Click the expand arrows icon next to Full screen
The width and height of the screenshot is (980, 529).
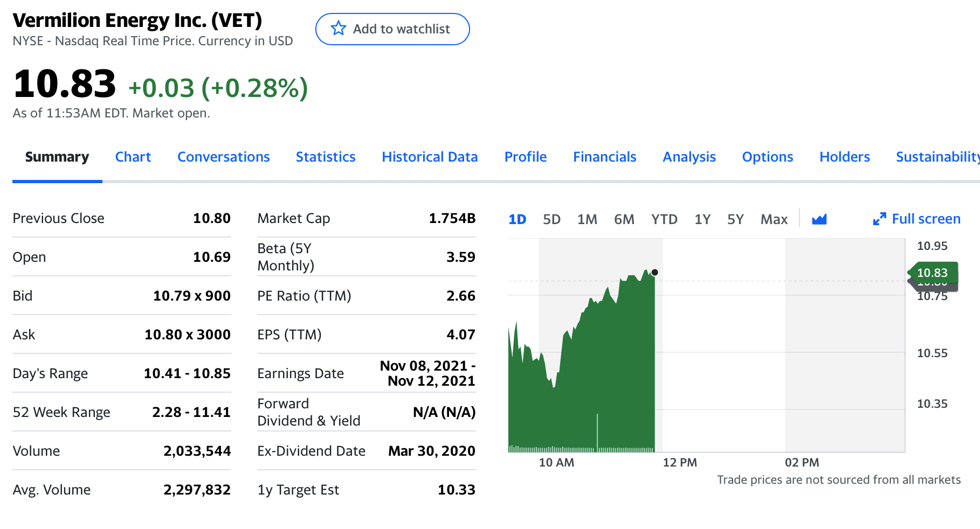[x=879, y=219]
